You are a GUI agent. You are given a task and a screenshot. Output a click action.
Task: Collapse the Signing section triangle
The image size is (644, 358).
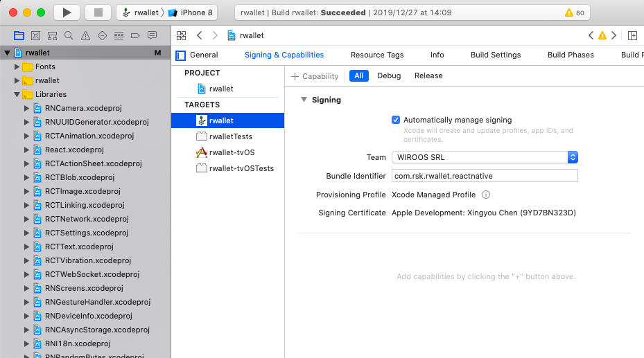click(x=304, y=100)
